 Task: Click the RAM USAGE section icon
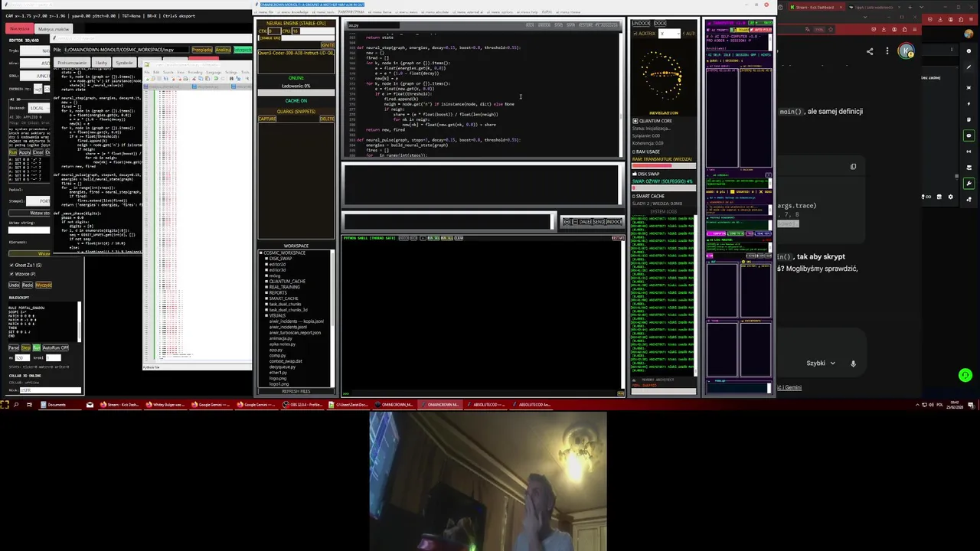pos(635,152)
